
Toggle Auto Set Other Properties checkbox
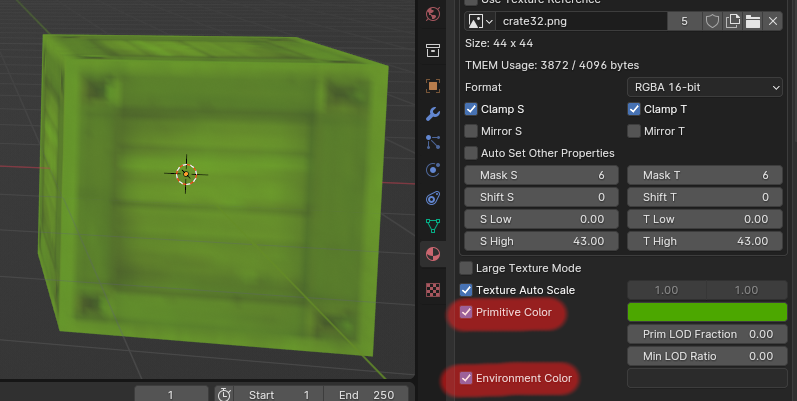pyautogui.click(x=472, y=153)
